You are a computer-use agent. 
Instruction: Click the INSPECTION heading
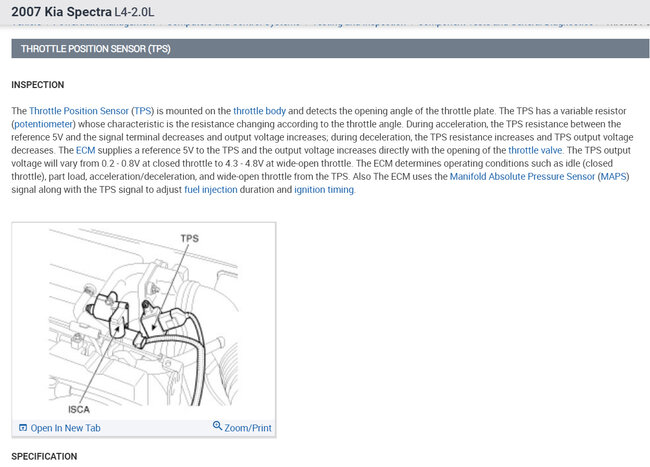[38, 85]
